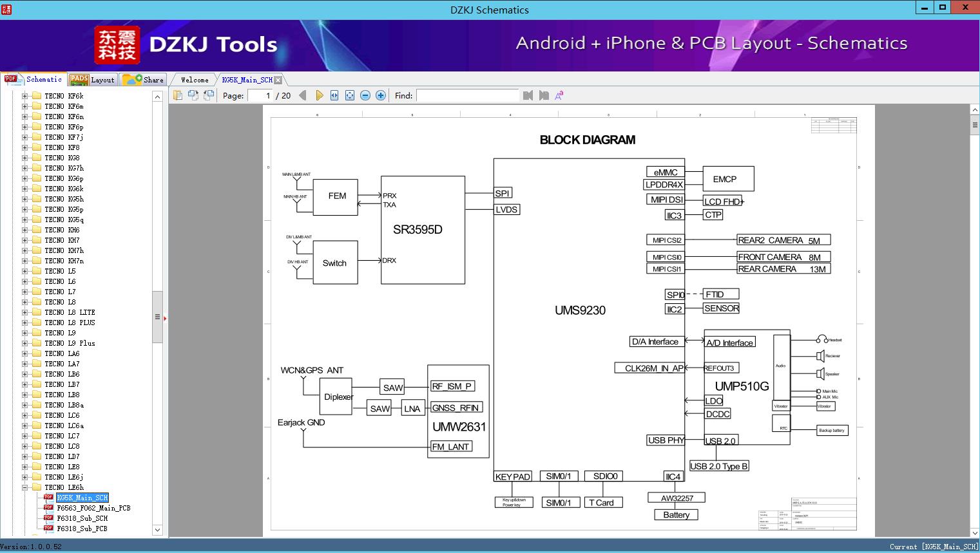Collapse the TECNO LE6h folder
This screenshot has height=553, width=980.
pos(24,487)
